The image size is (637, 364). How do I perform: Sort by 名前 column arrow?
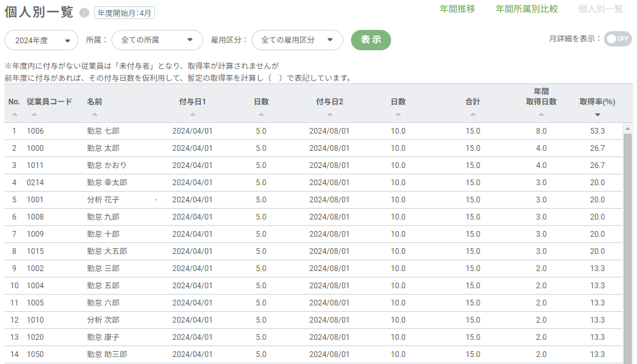(94, 115)
